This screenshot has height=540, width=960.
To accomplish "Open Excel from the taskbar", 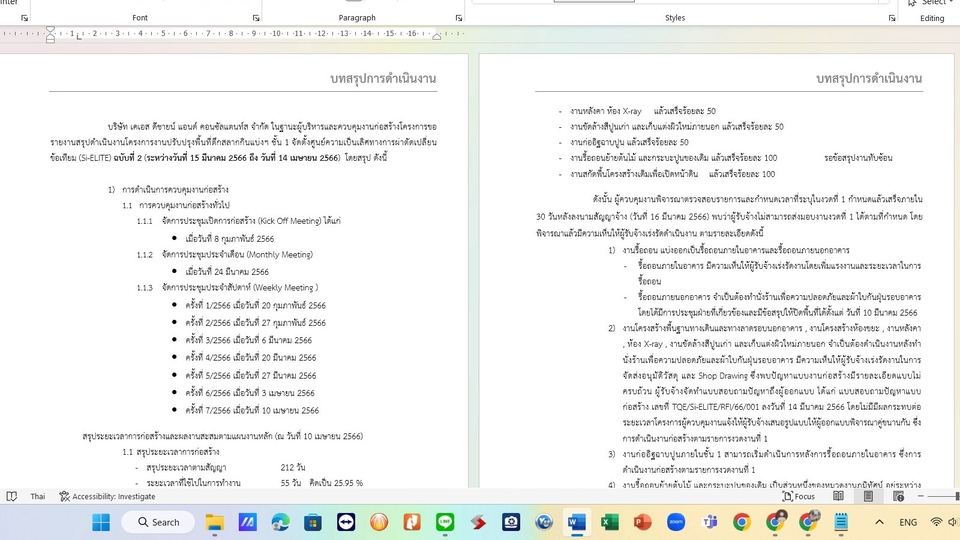I will point(610,522).
